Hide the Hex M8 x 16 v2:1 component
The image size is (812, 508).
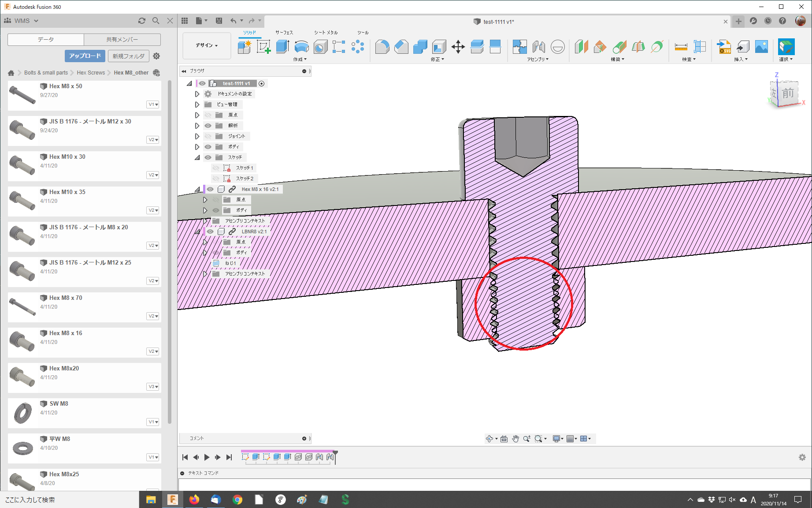coord(210,189)
